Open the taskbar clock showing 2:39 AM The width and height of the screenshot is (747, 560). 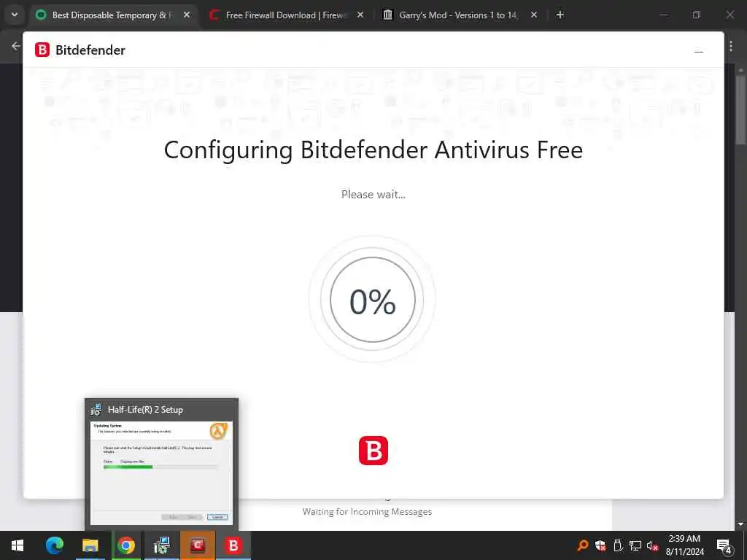click(684, 545)
